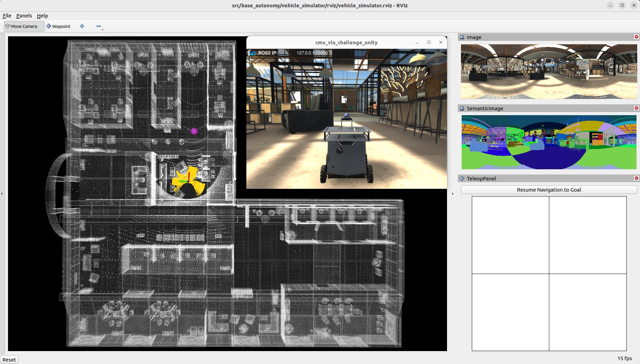Viewport: 640px width, 364px height.
Task: Click the SemanticImage panel title icon
Action: point(462,109)
